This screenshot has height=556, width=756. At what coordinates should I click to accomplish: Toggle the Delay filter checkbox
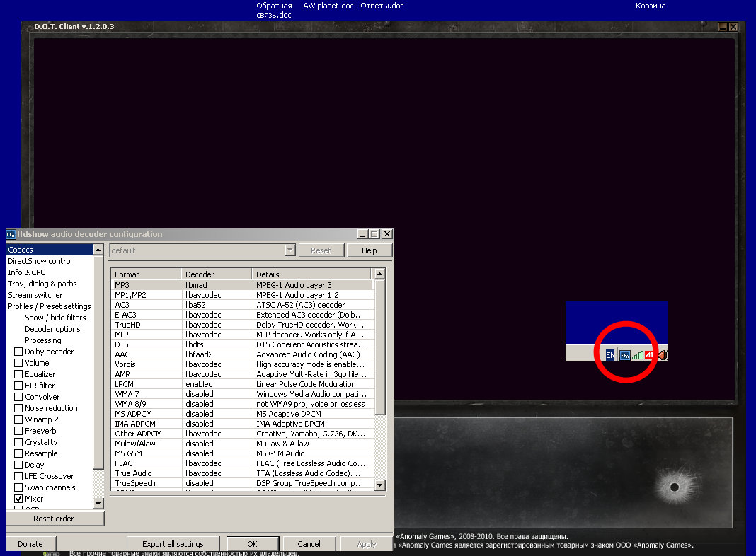pos(18,465)
